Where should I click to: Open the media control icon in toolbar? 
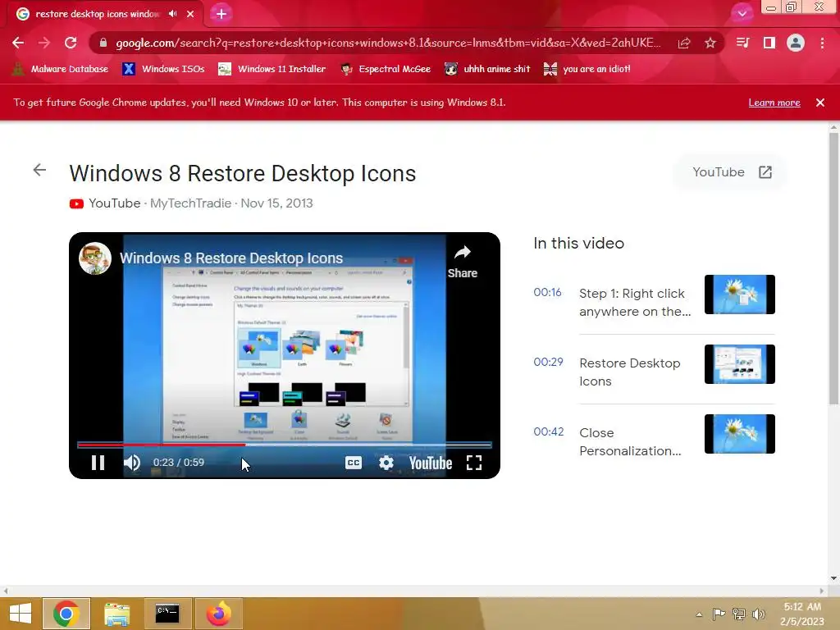point(742,43)
